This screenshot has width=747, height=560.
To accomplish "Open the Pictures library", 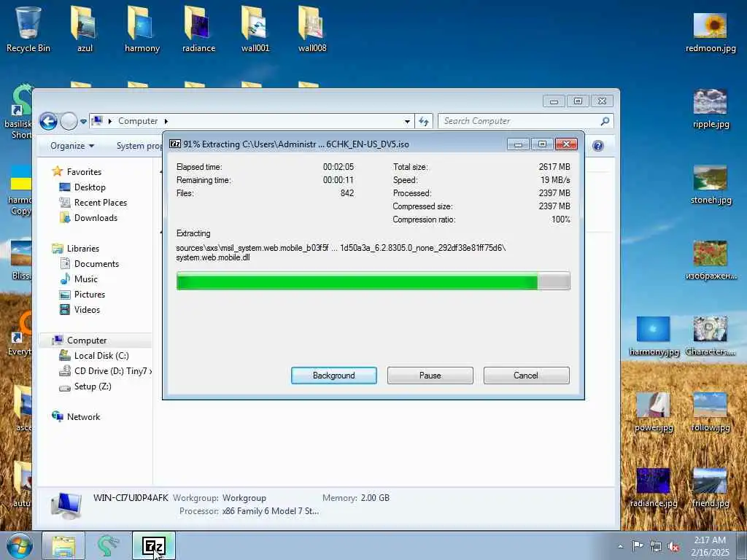I will pos(90,294).
